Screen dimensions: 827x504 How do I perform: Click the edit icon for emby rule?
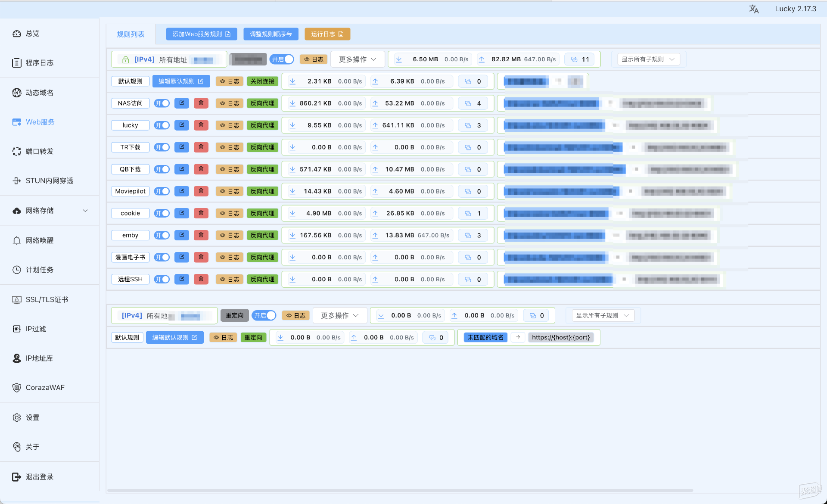click(x=182, y=235)
